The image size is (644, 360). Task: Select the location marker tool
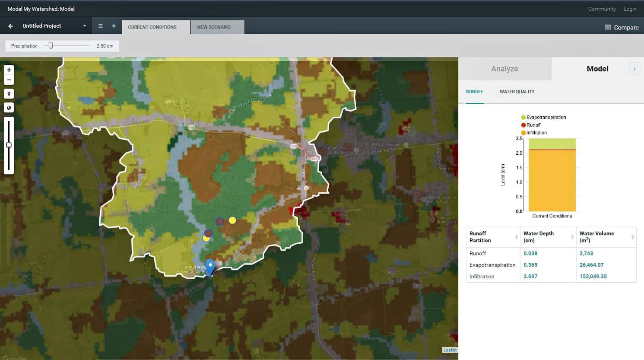(9, 94)
